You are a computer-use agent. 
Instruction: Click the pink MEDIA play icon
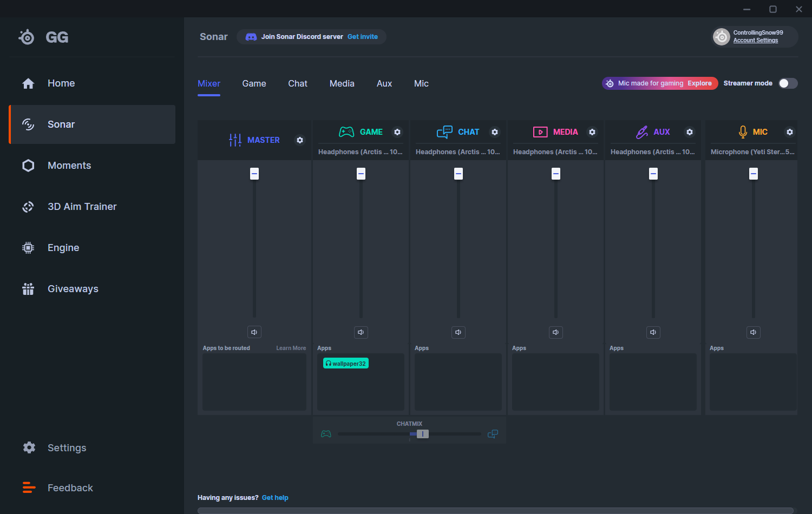(x=540, y=132)
